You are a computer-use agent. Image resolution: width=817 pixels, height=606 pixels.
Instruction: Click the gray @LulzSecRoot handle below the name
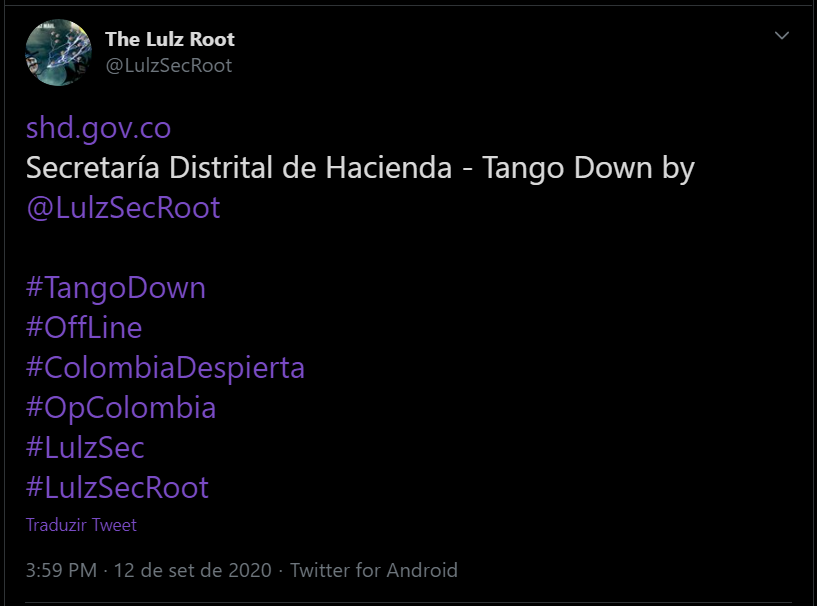pos(169,66)
